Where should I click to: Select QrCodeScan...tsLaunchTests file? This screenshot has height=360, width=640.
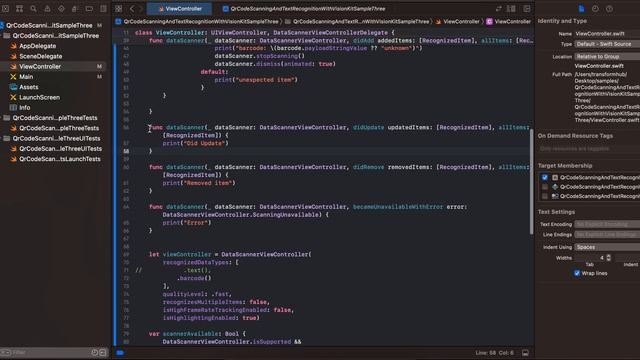[x=60, y=159]
